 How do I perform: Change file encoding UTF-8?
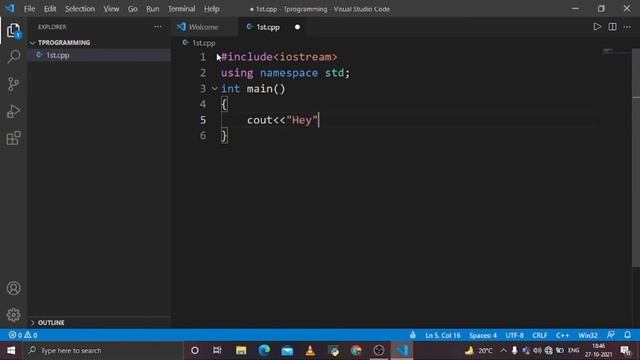pyautogui.click(x=514, y=335)
